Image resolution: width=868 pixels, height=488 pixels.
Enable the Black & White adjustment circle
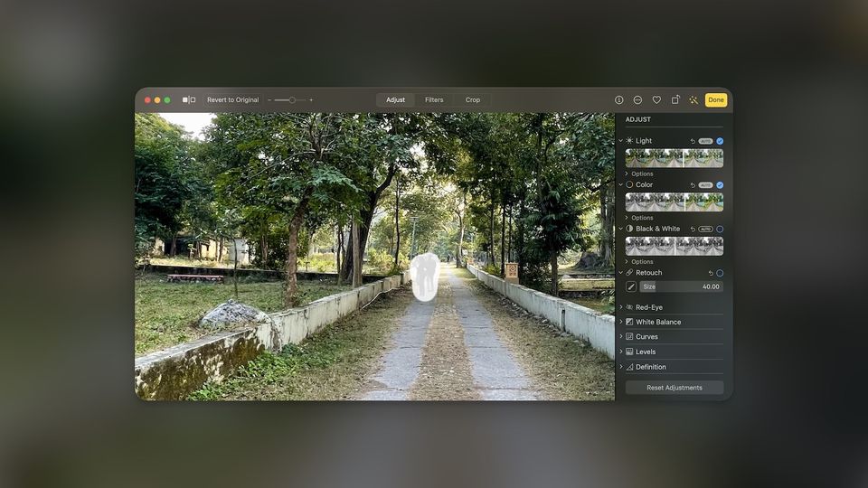click(720, 229)
